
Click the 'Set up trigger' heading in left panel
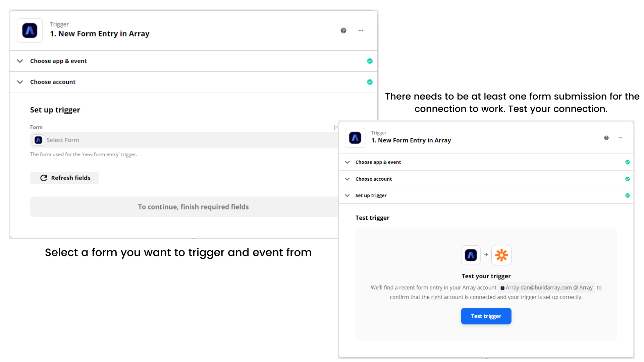pyautogui.click(x=55, y=110)
